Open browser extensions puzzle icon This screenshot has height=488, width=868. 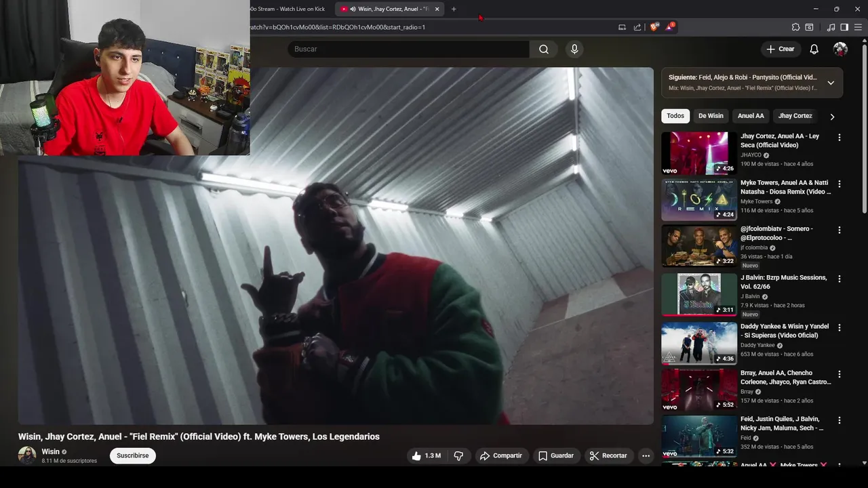point(795,27)
